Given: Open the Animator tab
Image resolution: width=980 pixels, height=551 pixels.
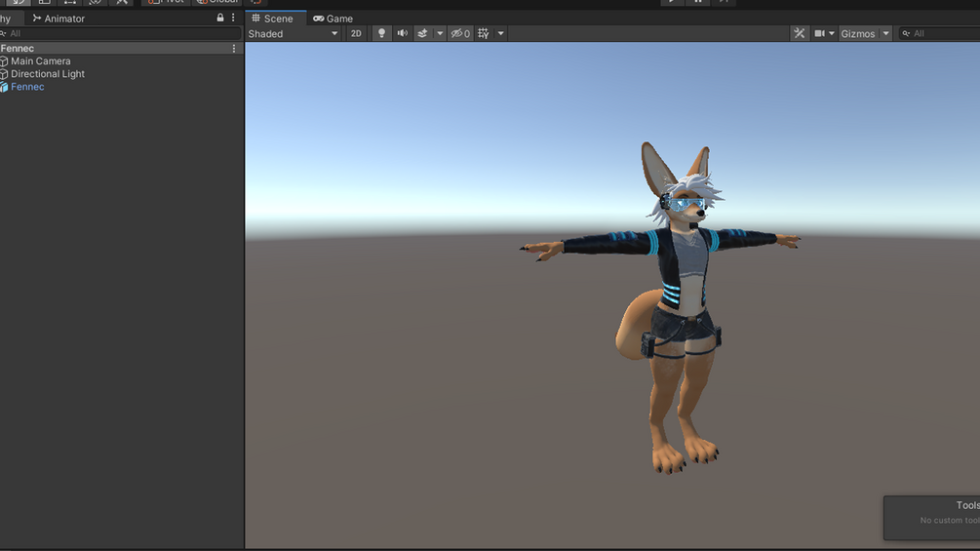Looking at the screenshot, I should coord(59,19).
